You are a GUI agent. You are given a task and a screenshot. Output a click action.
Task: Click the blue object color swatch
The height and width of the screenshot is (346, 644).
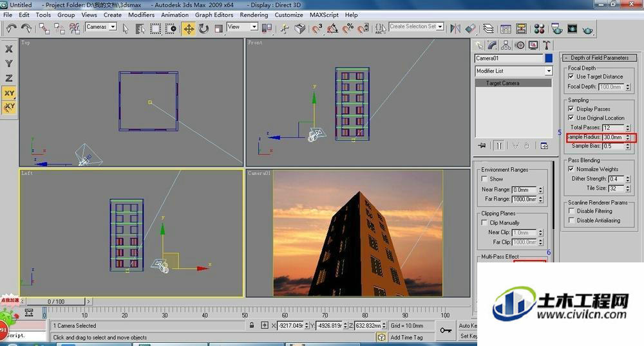pos(549,59)
